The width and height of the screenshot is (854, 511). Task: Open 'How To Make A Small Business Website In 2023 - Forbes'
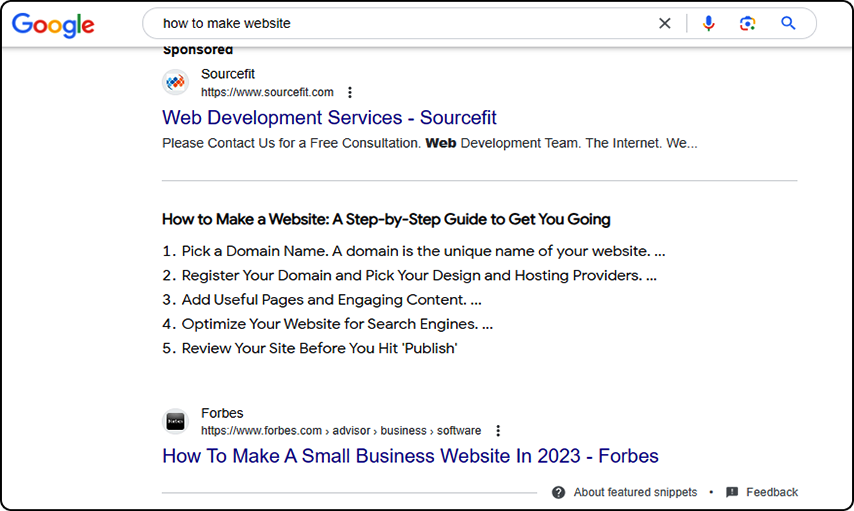[x=410, y=456]
